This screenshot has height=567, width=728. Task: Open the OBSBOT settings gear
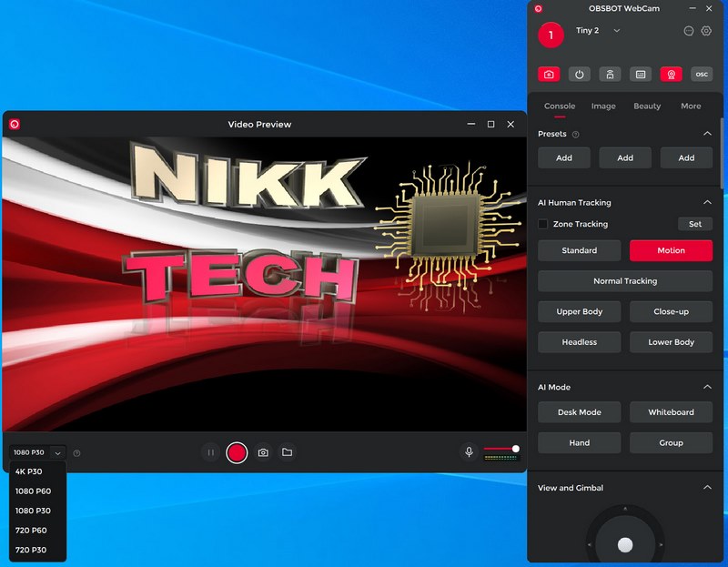(706, 31)
